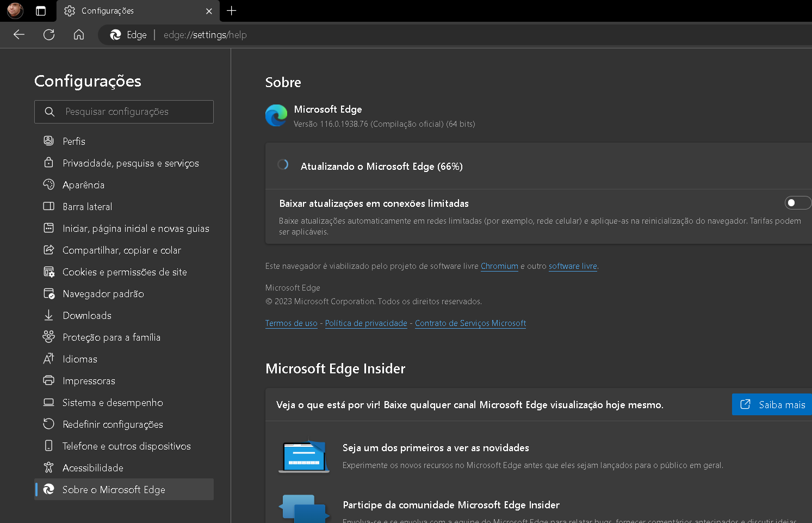812x523 pixels.
Task: Open Aparência settings
Action: 124,184
